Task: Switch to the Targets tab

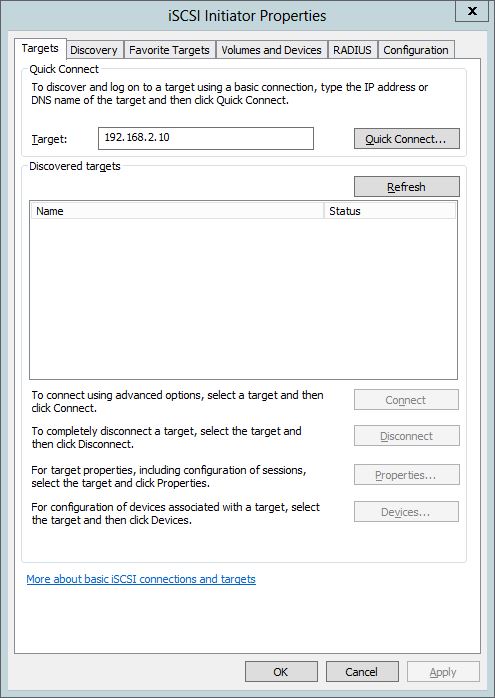Action: (x=40, y=49)
